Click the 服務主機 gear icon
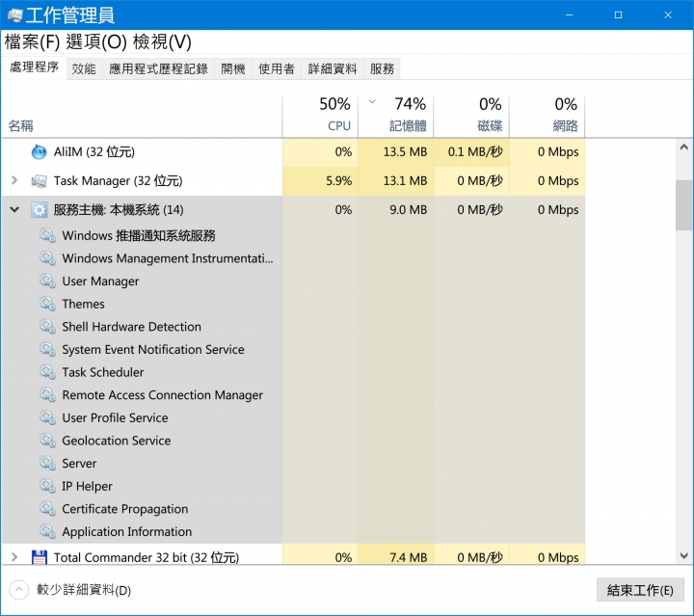694x616 pixels. [39, 210]
